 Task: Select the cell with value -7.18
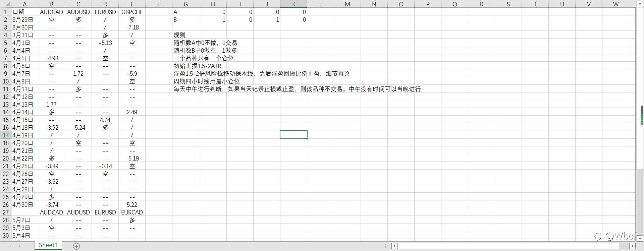pos(132,27)
